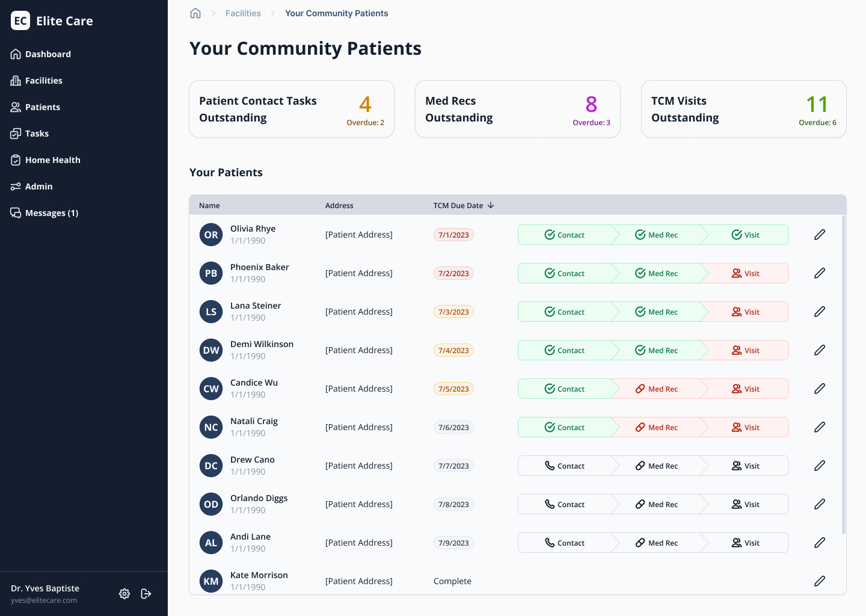Open Patients from the sidebar
Screen dimensions: 866x616
tap(16, 106)
